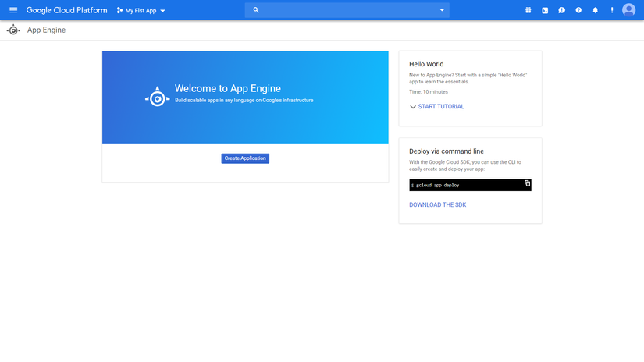Open the My Fist App project selector
The image size is (644, 362).
tap(141, 11)
